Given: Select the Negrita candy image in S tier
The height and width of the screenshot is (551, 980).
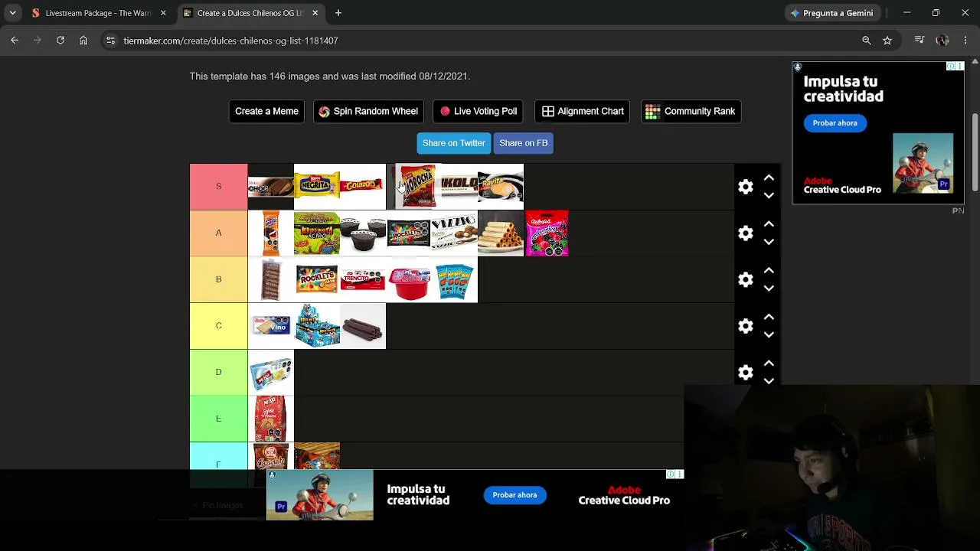Looking at the screenshot, I should (x=317, y=187).
